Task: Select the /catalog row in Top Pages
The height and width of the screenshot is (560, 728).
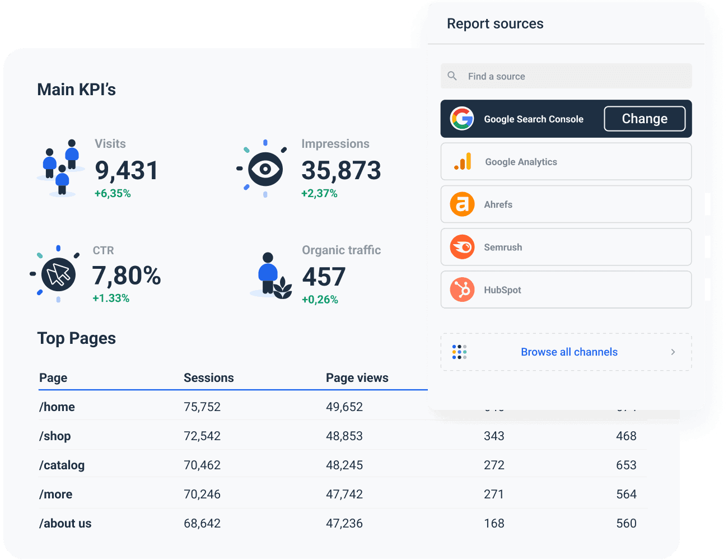Action: coord(62,465)
